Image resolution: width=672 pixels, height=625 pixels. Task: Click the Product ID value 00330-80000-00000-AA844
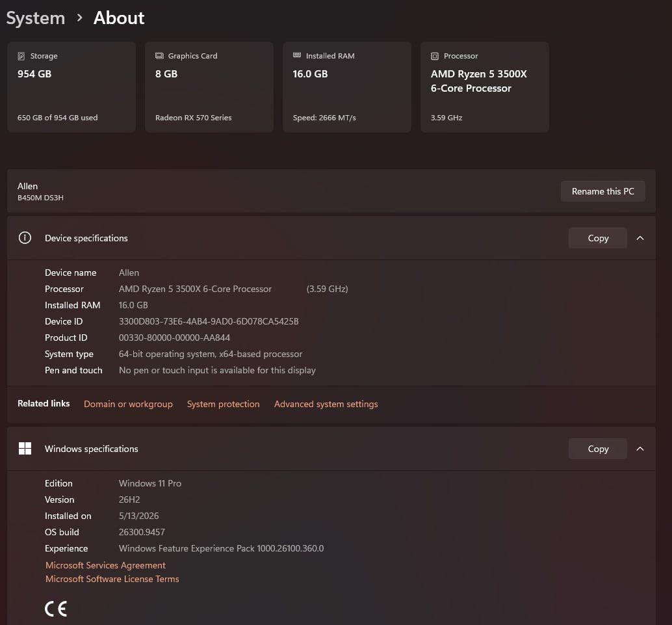coord(174,338)
